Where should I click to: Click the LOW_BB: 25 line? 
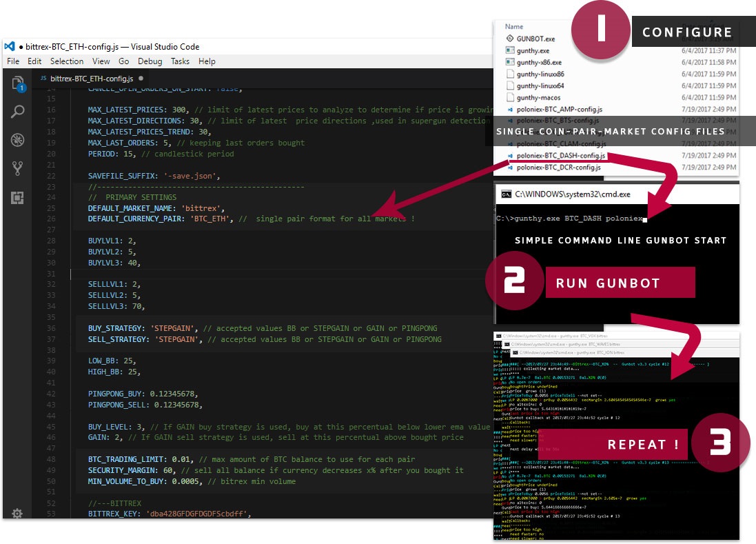(x=112, y=361)
